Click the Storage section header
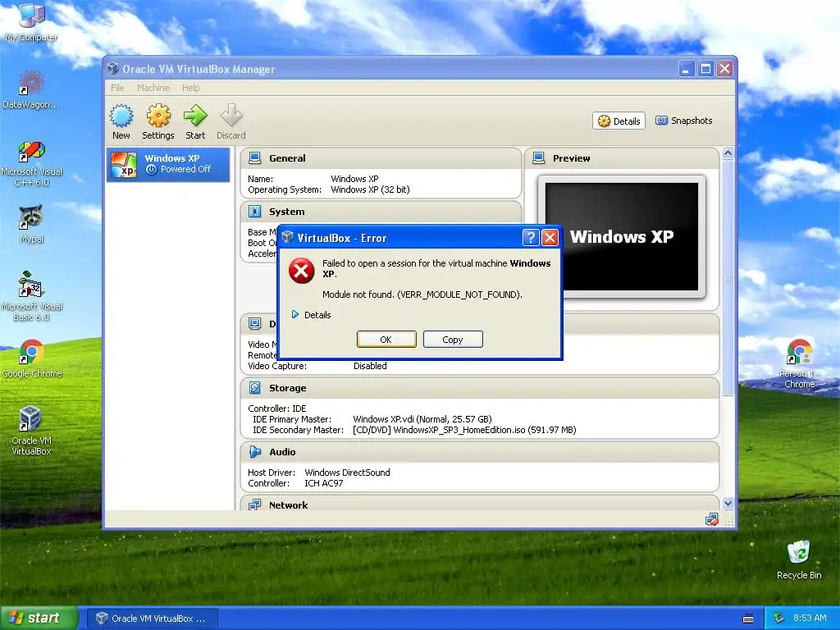The height and width of the screenshot is (630, 840). click(x=479, y=388)
